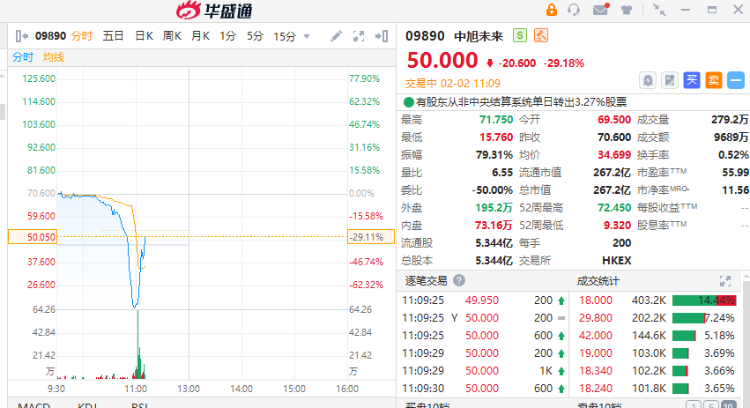This screenshot has width=750, height=408.
Task: Expand chart to fullscreen
Action: click(x=357, y=36)
